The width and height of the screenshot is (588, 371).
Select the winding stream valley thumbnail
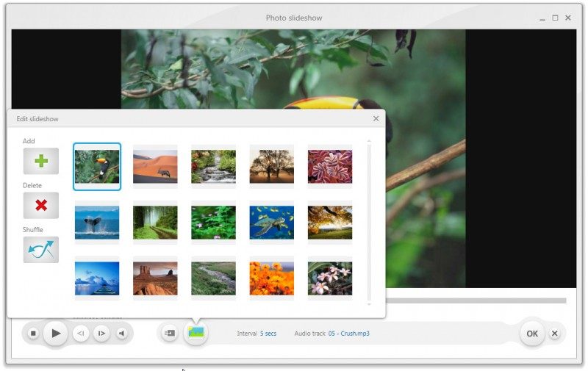[x=213, y=278]
